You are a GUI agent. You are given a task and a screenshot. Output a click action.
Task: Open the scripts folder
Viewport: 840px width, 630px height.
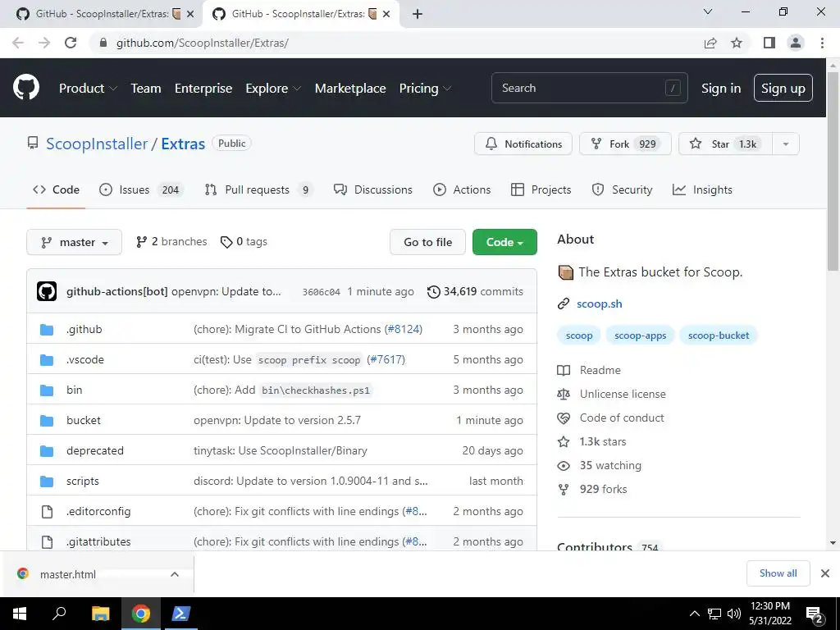83,481
